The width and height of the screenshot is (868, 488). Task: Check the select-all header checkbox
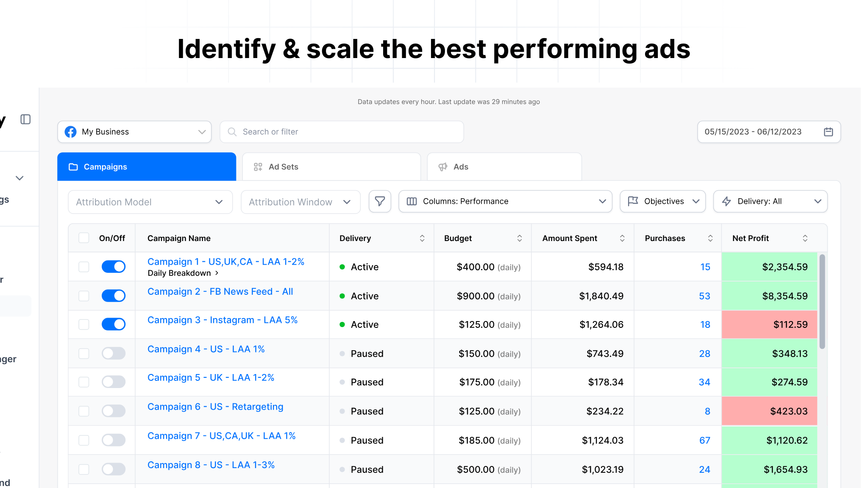(84, 238)
